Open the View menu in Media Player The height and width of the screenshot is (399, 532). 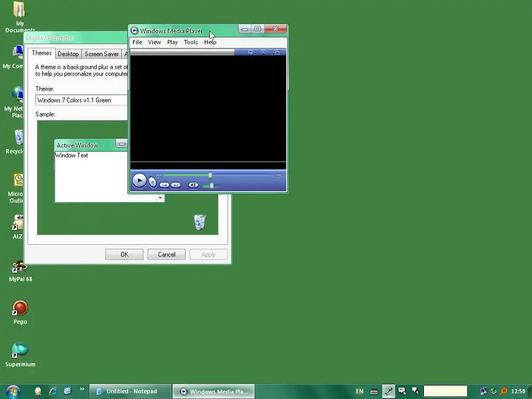pos(154,42)
